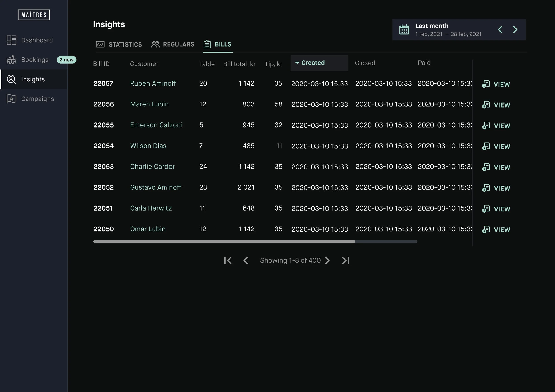Click the Maîtres logo
This screenshot has height=392, width=555.
(34, 15)
